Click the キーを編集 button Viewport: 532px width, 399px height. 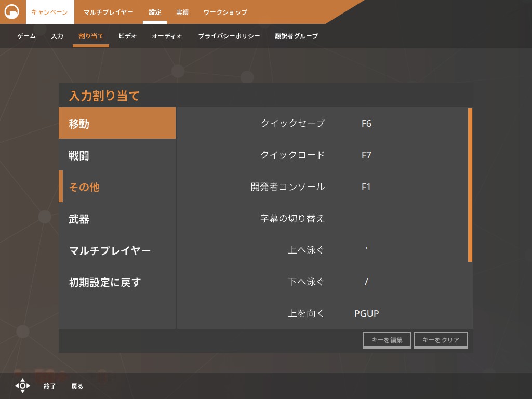387,340
